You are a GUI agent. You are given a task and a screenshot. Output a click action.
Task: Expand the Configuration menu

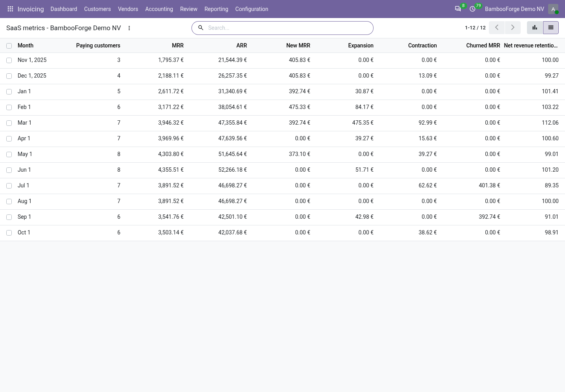[x=252, y=9]
